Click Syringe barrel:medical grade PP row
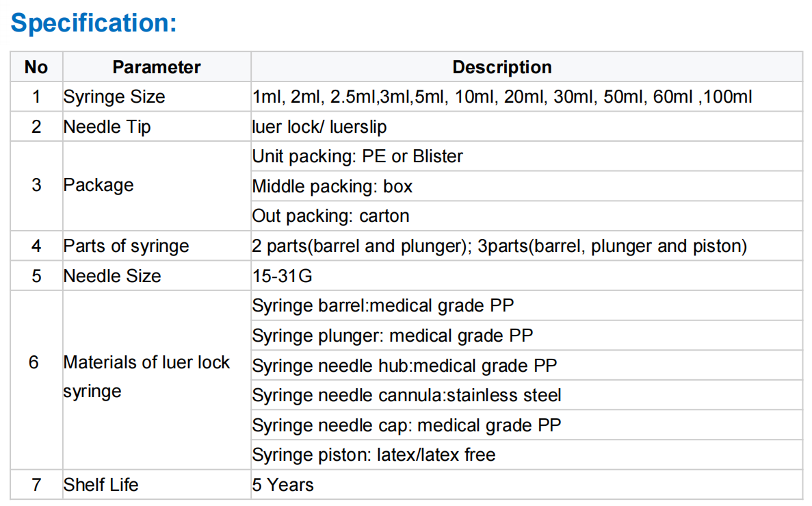 (527, 306)
